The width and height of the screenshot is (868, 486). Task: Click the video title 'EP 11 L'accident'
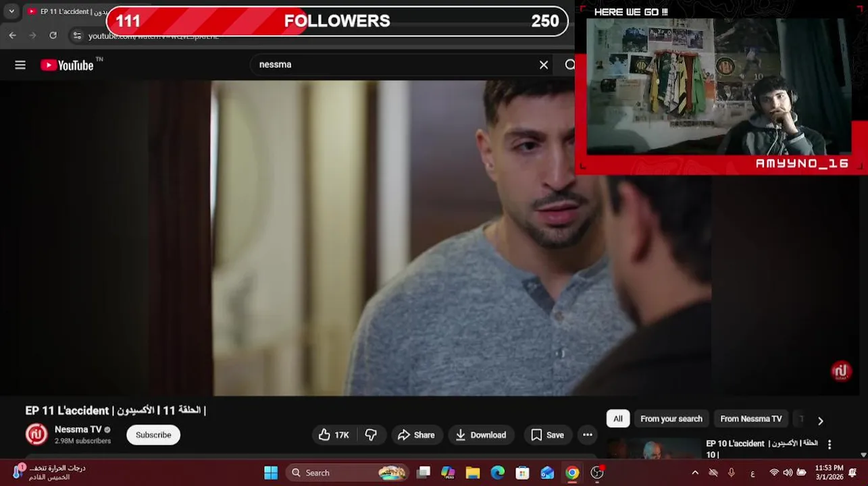(x=115, y=410)
